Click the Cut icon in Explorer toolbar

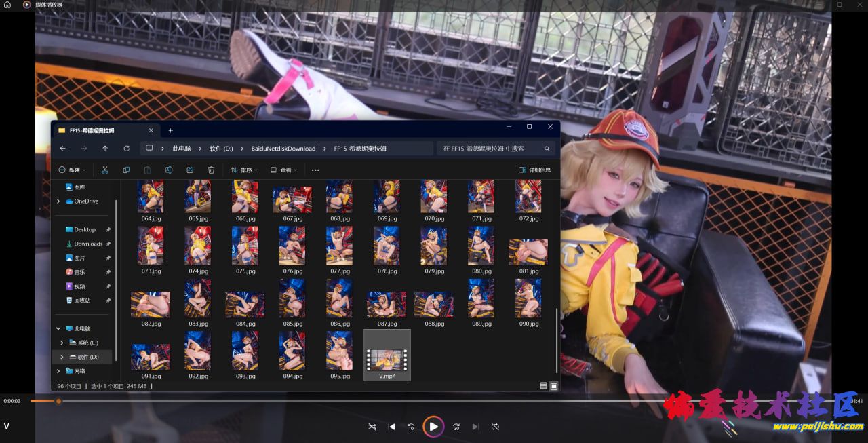104,170
